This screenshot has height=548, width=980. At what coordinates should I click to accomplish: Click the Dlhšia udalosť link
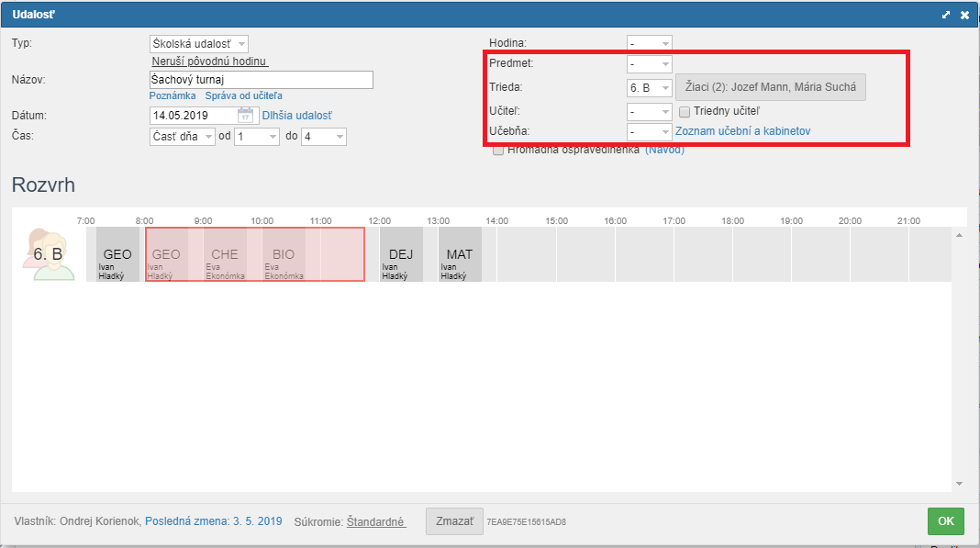coord(296,116)
